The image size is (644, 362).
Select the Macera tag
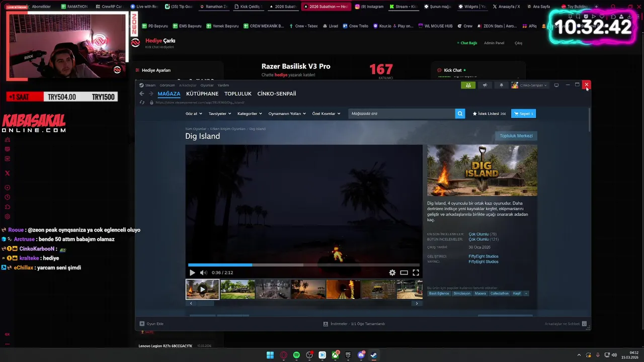[x=480, y=293]
